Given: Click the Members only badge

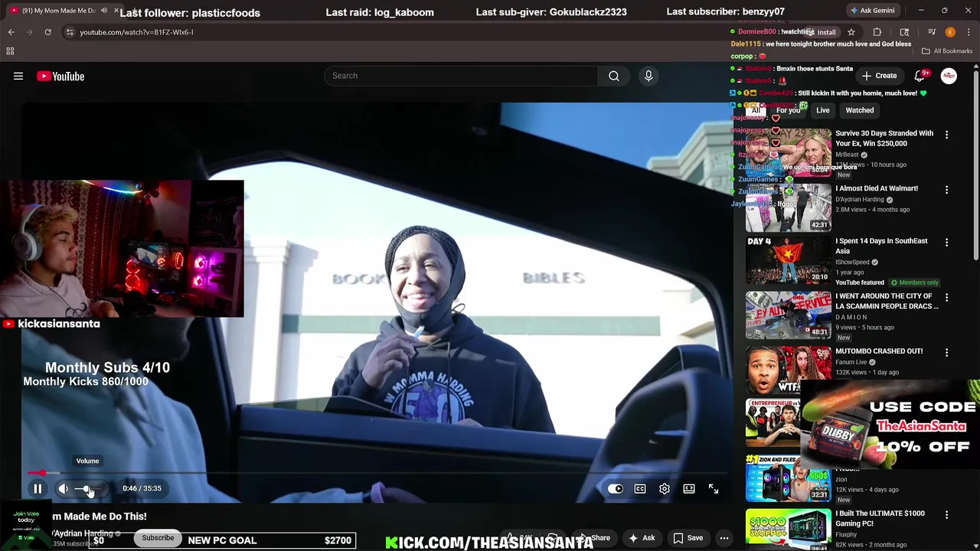Looking at the screenshot, I should coord(914,282).
